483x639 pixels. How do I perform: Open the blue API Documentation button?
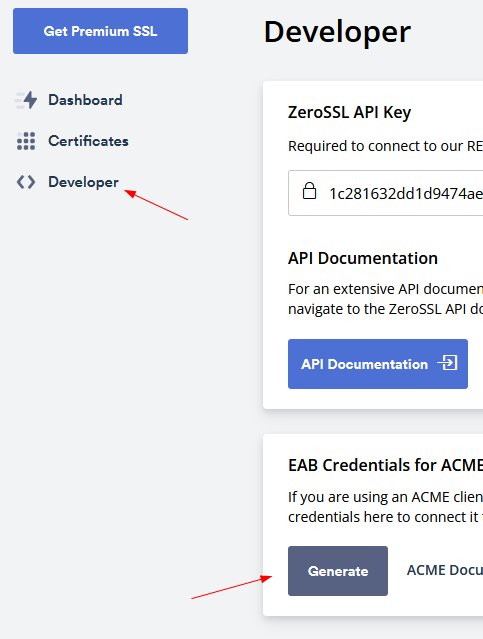point(378,364)
